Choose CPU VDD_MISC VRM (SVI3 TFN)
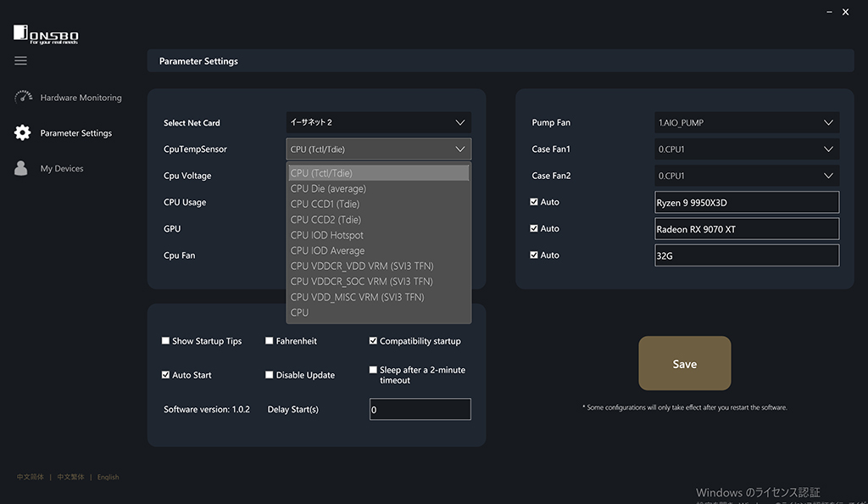Image resolution: width=868 pixels, height=504 pixels. (379, 297)
